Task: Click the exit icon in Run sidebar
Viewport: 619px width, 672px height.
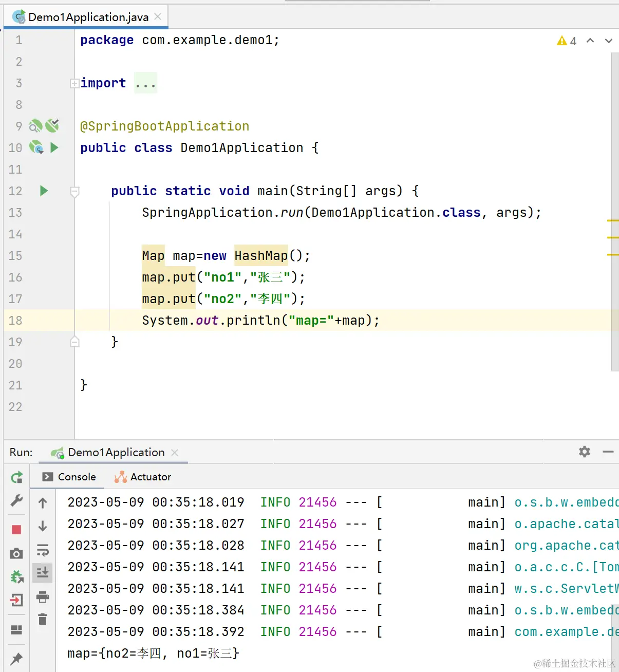Action: point(16,600)
